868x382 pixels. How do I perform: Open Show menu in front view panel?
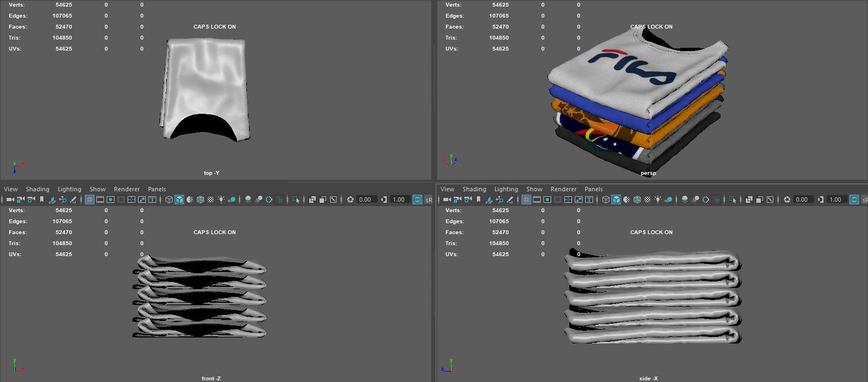(97, 189)
